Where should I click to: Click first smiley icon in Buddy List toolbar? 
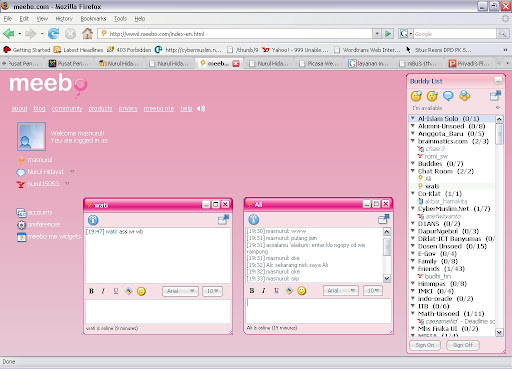pos(416,96)
